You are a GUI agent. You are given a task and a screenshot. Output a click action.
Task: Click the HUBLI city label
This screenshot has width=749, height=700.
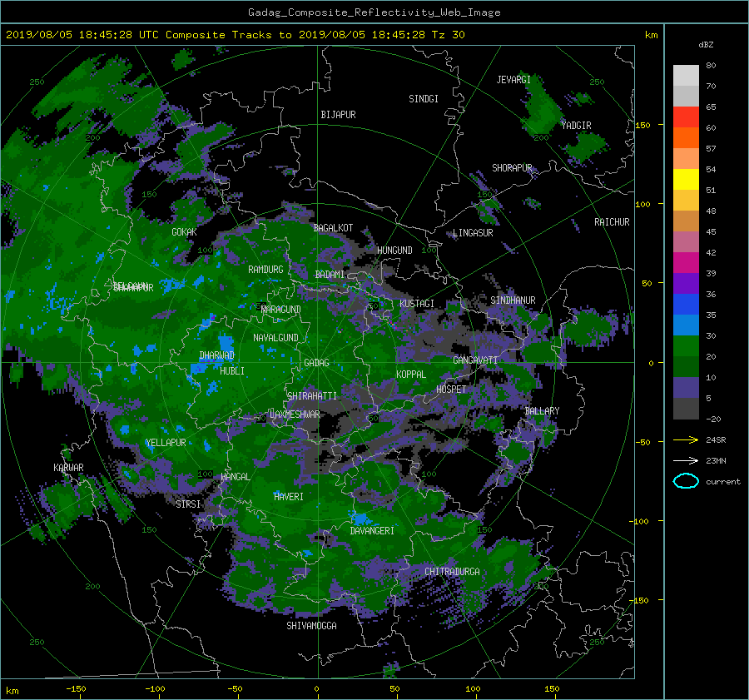(x=232, y=371)
